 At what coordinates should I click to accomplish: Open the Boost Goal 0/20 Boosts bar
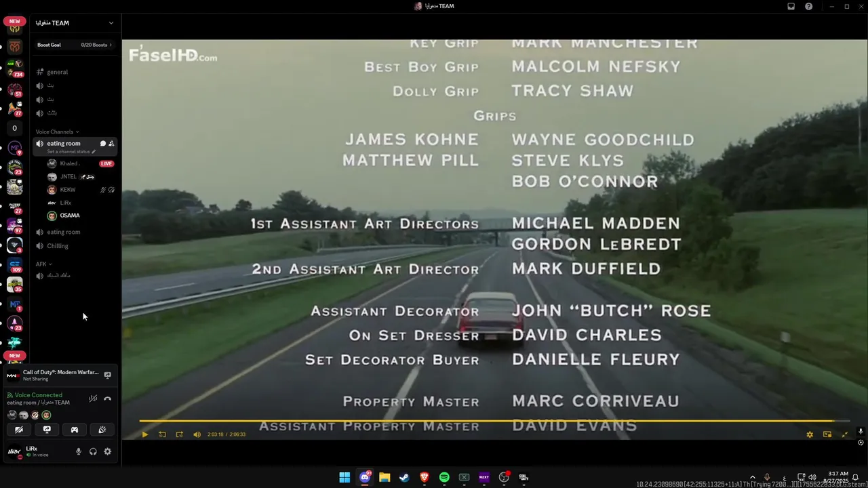point(75,45)
